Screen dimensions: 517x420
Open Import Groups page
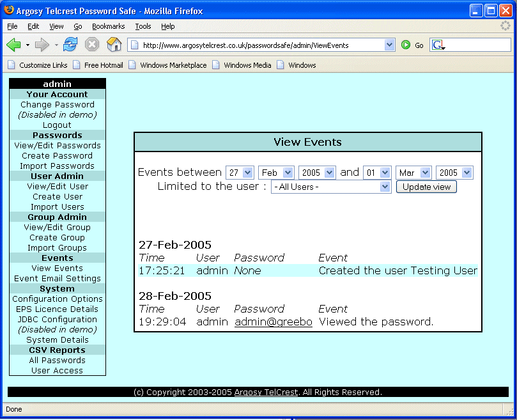pos(57,248)
